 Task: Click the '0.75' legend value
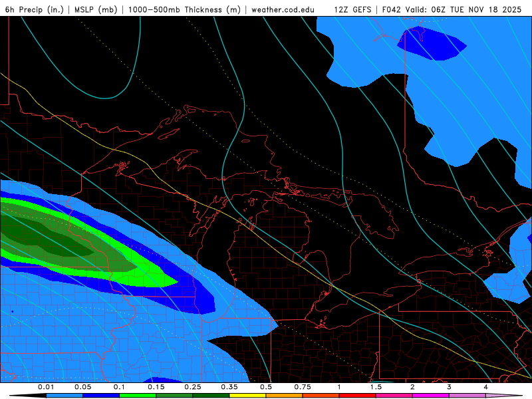pyautogui.click(x=303, y=387)
